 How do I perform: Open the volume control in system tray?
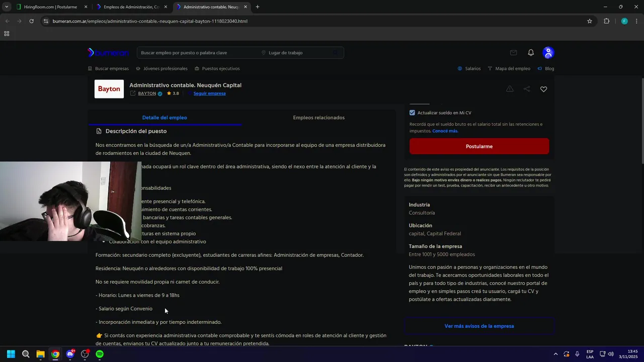[611, 354]
